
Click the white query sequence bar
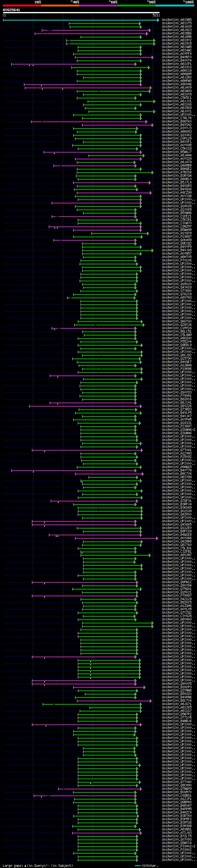coord(81,13)
